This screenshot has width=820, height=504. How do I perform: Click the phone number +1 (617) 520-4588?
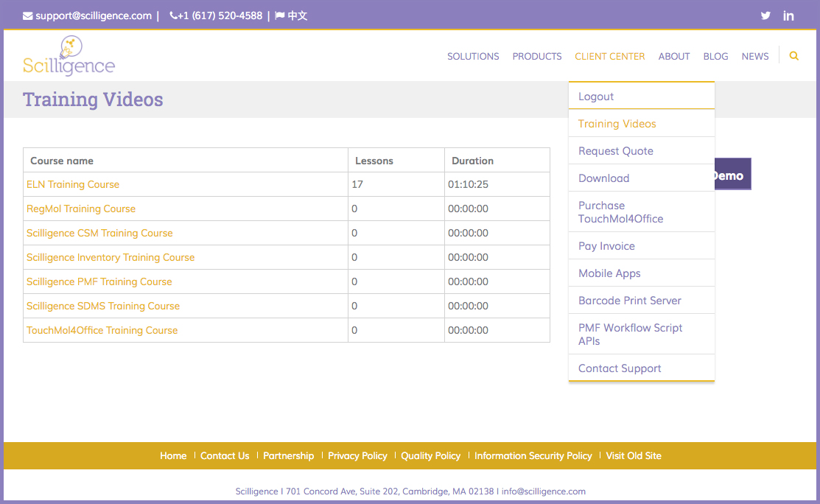point(220,15)
